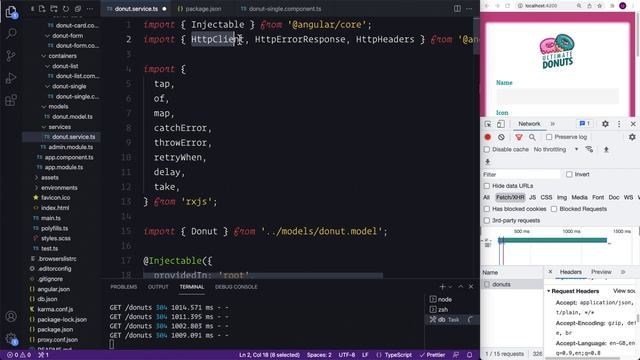Open the PROBLEMS panel tab

pos(124,287)
